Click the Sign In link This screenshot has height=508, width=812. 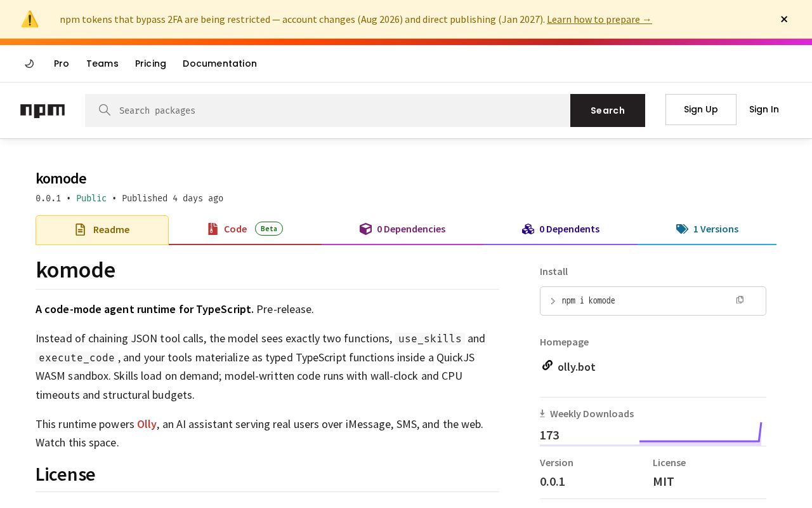[x=764, y=109]
